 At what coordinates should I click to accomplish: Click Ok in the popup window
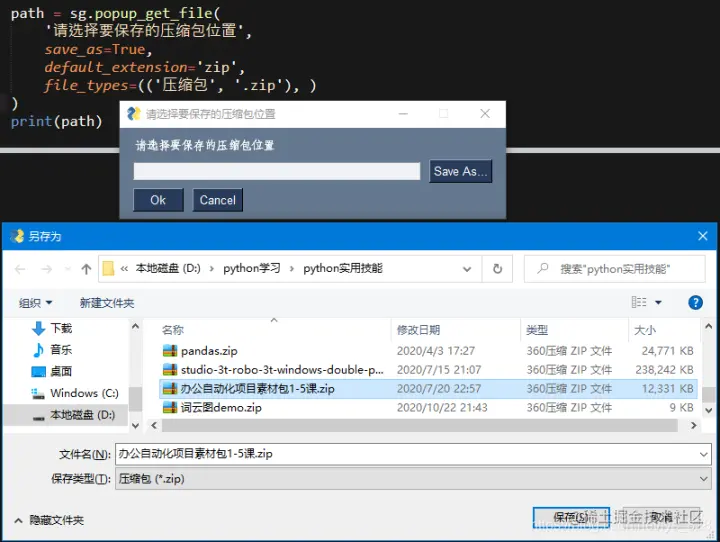tap(158, 200)
